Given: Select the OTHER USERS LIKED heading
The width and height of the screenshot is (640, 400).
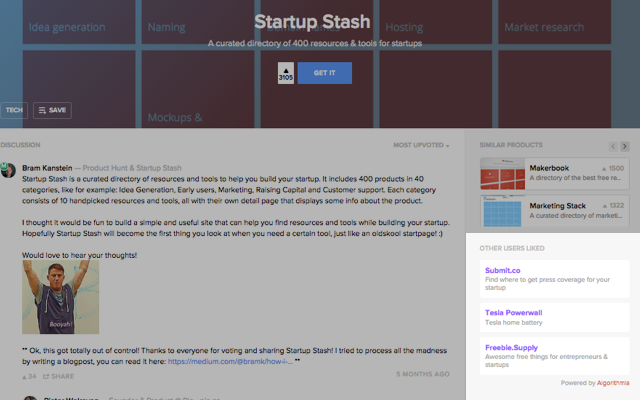Looking at the screenshot, I should pyautogui.click(x=512, y=248).
